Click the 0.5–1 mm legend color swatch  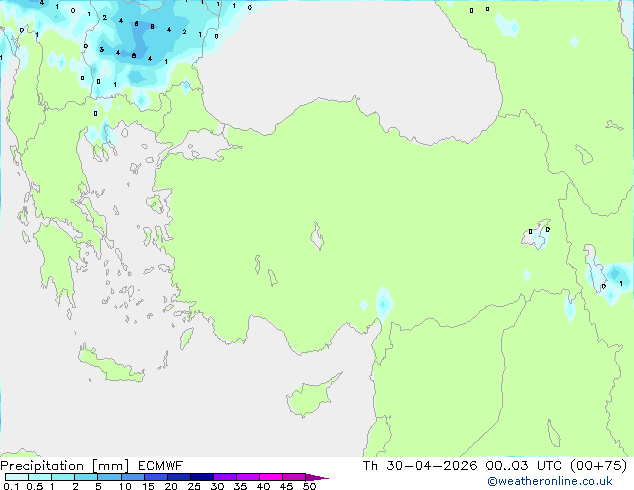coord(40,477)
